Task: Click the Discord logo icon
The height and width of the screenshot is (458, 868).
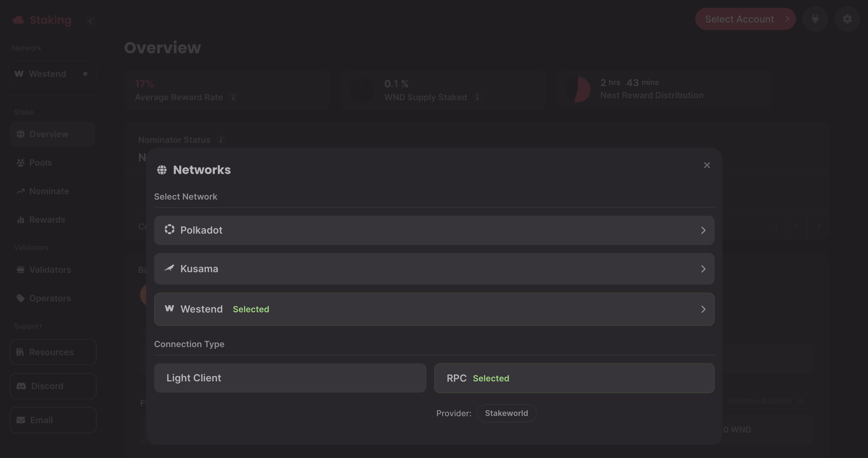Action: tap(21, 386)
